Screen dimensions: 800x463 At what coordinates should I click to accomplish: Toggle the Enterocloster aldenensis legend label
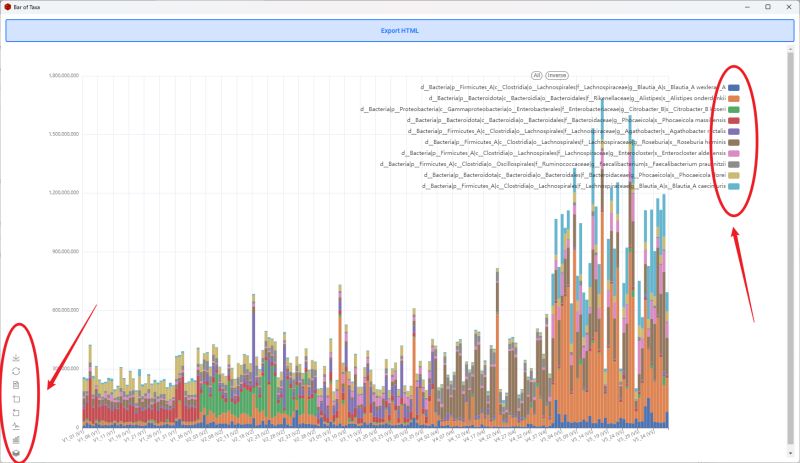(x=564, y=153)
